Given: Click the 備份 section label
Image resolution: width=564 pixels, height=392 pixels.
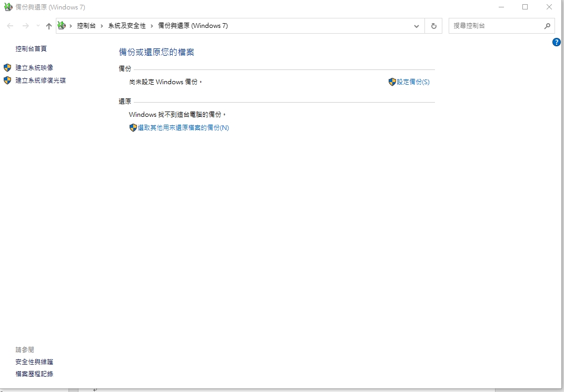Looking at the screenshot, I should click(125, 68).
